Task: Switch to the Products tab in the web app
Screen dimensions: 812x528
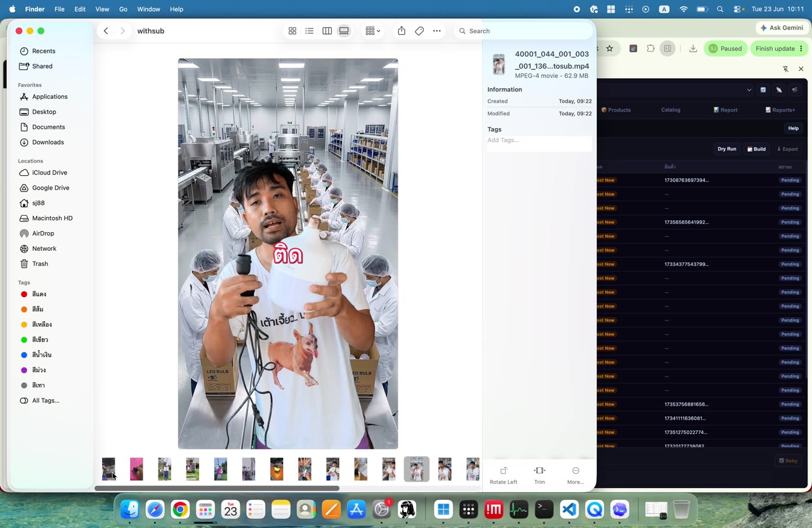Action: click(x=616, y=110)
